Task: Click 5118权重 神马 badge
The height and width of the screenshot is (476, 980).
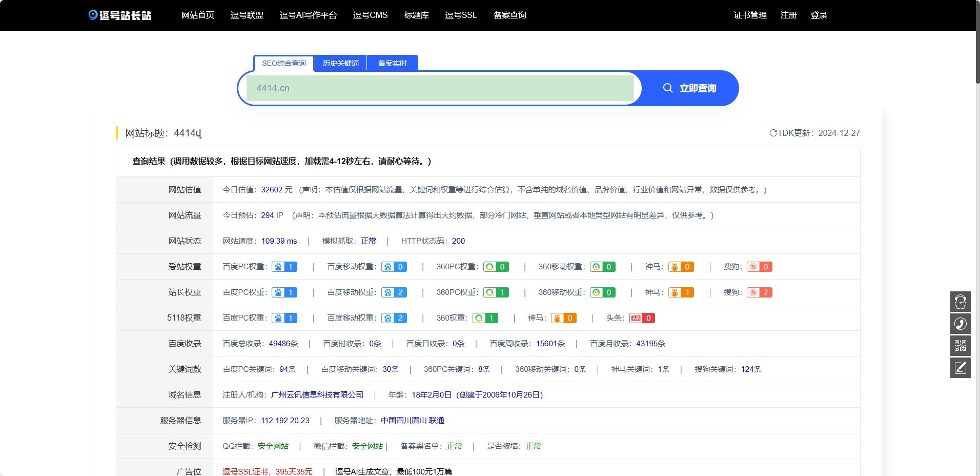Action: 564,318
